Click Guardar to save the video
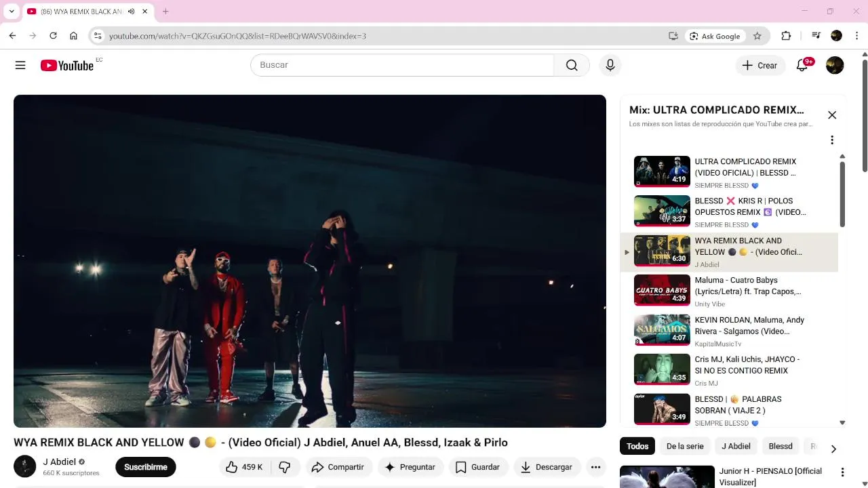 tap(478, 467)
